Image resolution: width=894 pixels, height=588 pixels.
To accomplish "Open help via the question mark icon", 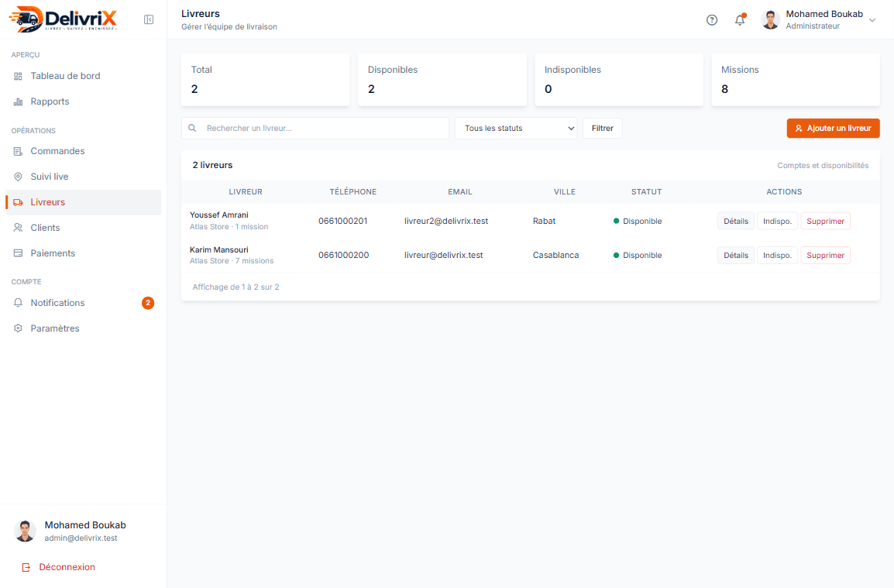I will pyautogui.click(x=712, y=20).
